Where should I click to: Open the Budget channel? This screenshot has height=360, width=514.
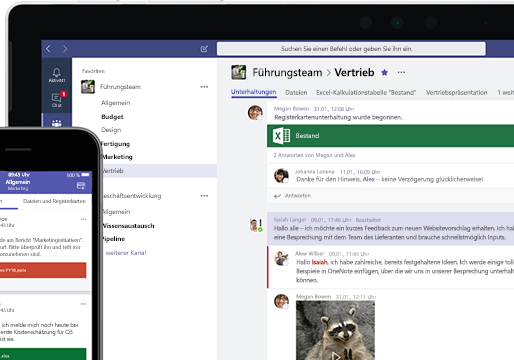112,117
